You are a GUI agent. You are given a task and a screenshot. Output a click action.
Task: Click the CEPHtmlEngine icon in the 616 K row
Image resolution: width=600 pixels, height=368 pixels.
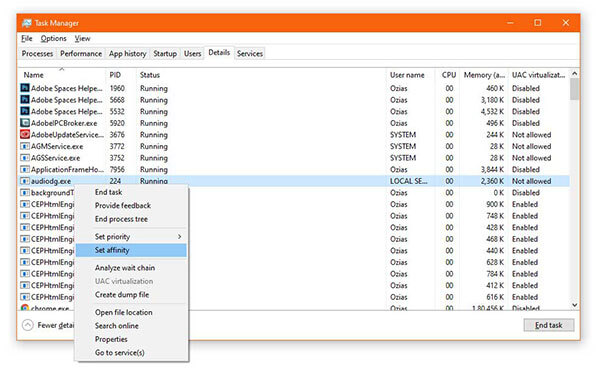pos(25,297)
